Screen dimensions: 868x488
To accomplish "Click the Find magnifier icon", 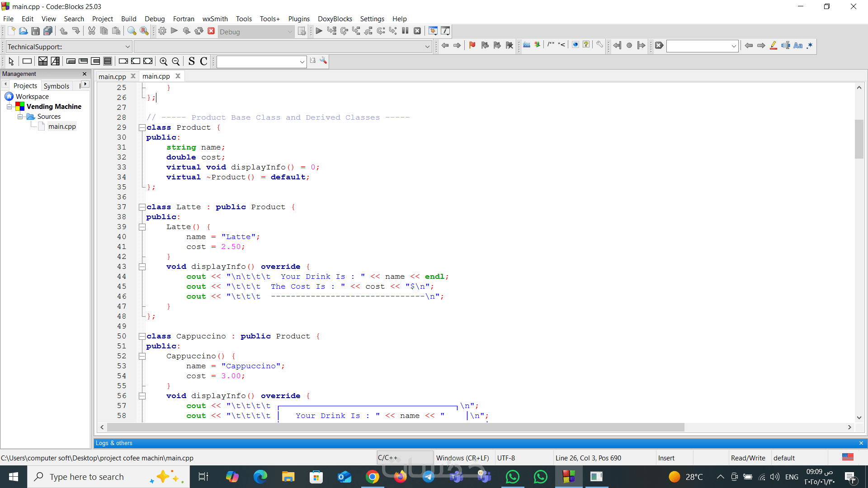I will (132, 31).
